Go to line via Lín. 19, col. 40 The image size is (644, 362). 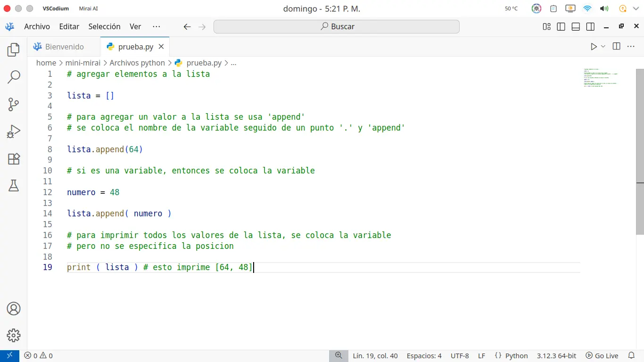click(375, 356)
